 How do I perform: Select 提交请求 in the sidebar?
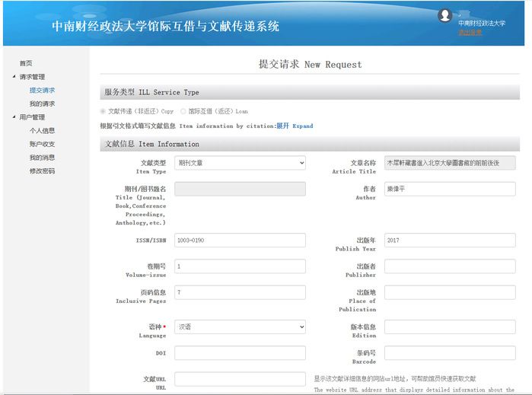pyautogui.click(x=42, y=91)
